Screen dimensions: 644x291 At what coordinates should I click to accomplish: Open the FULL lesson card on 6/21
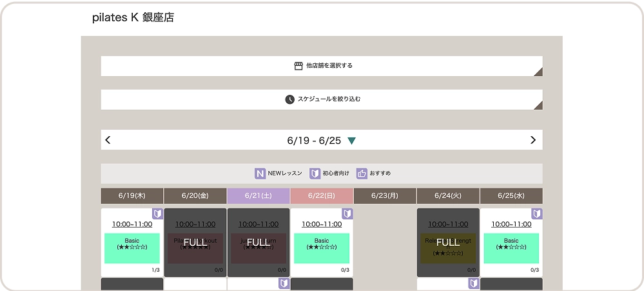pos(259,243)
